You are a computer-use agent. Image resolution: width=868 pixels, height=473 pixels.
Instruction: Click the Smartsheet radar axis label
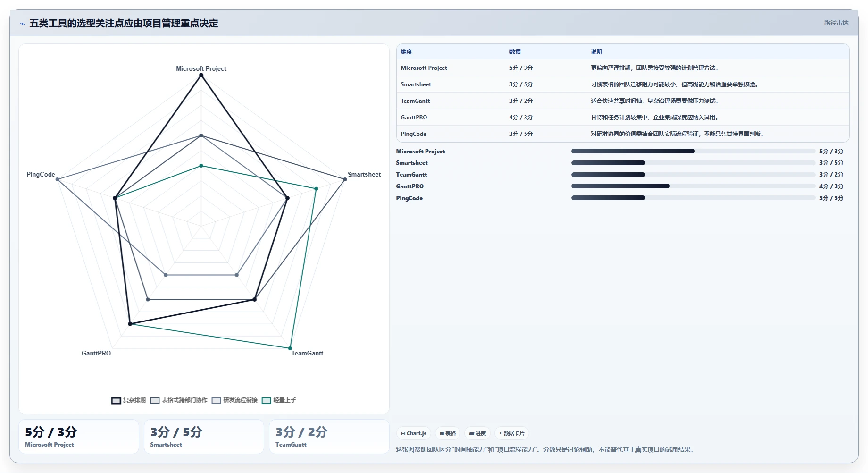click(364, 174)
